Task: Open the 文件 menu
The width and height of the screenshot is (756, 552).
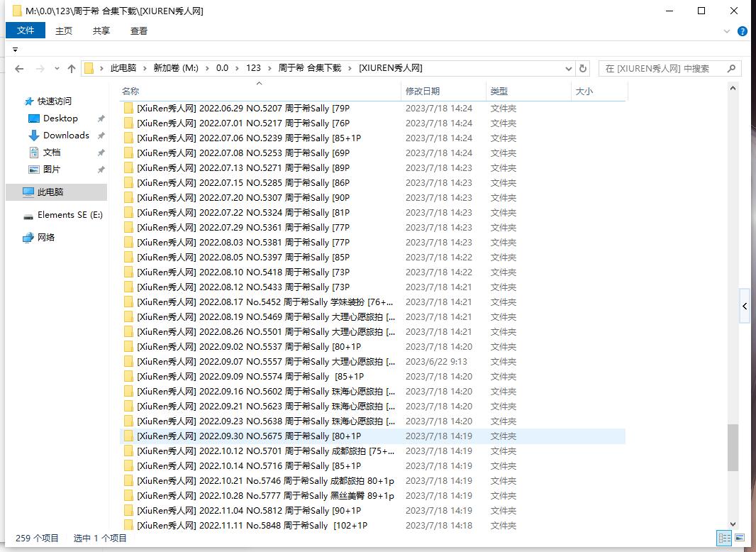Action: pos(26,31)
